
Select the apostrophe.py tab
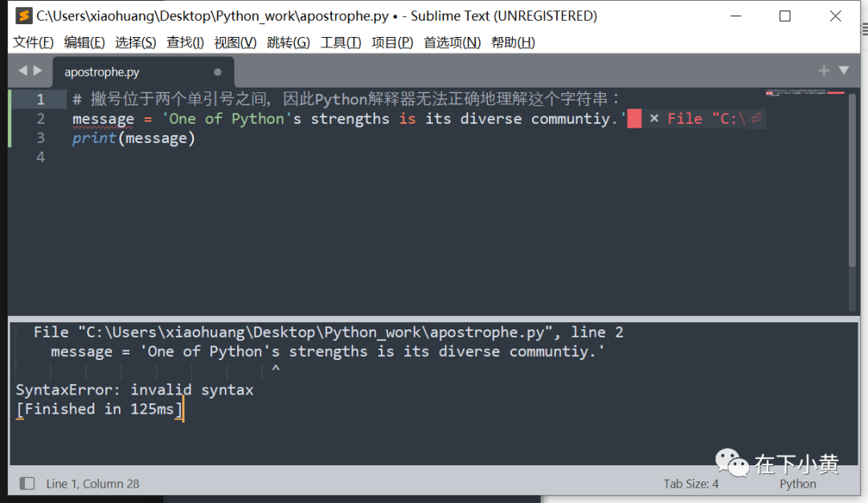coord(143,72)
